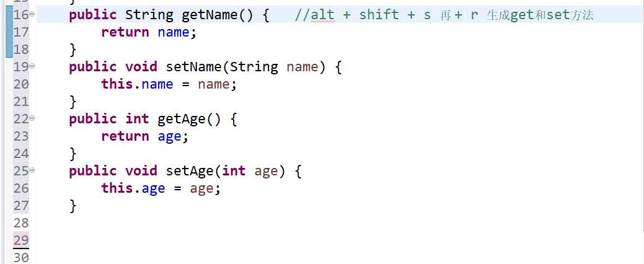
Task: Click line number 30 in the gutter
Action: tap(20, 257)
